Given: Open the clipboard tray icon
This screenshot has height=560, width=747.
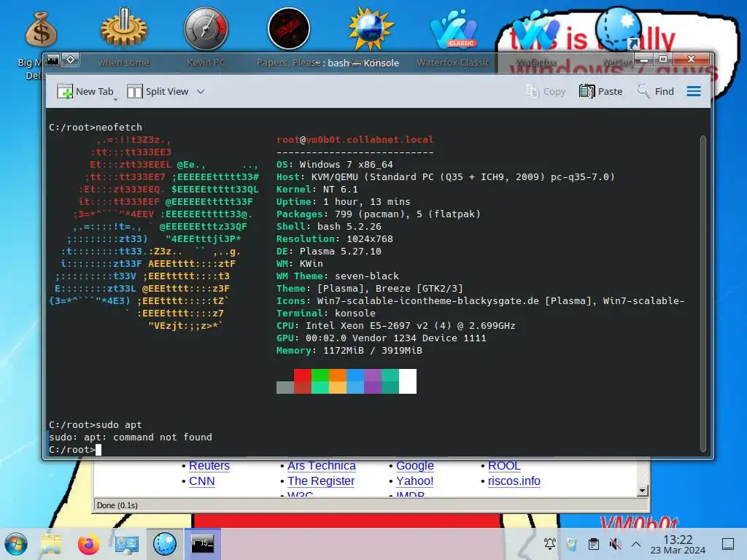Looking at the screenshot, I should (593, 544).
